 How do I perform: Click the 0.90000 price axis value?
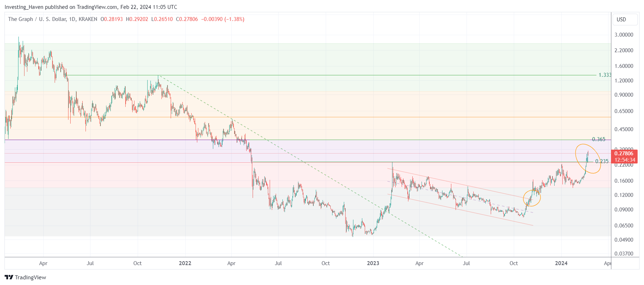(x=624, y=95)
